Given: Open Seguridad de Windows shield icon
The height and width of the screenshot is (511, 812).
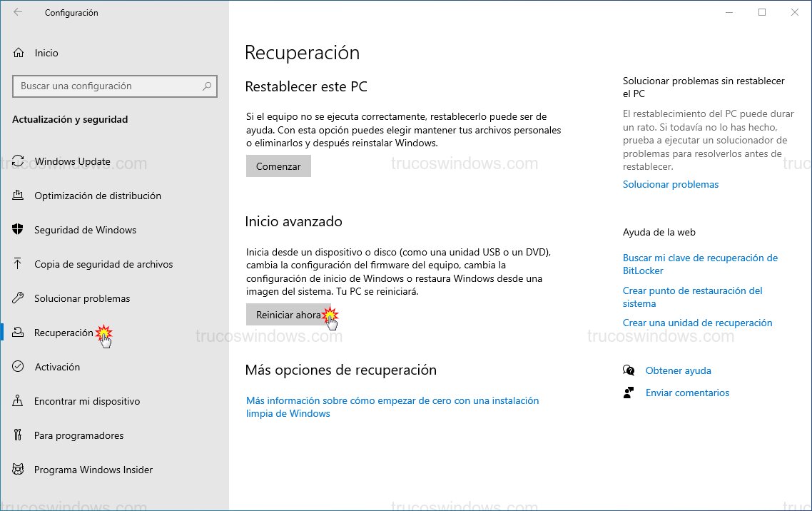Looking at the screenshot, I should click(18, 230).
